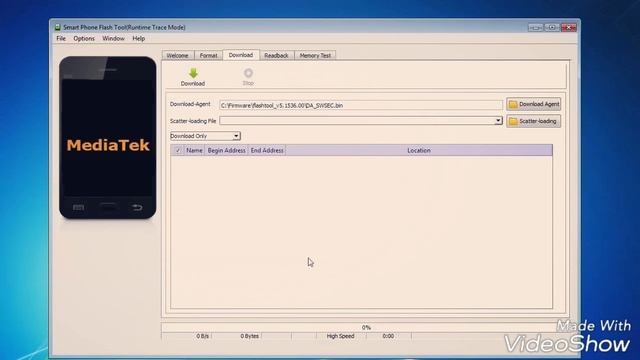640x360 pixels.
Task: Switch to the Format tab
Action: tap(208, 56)
